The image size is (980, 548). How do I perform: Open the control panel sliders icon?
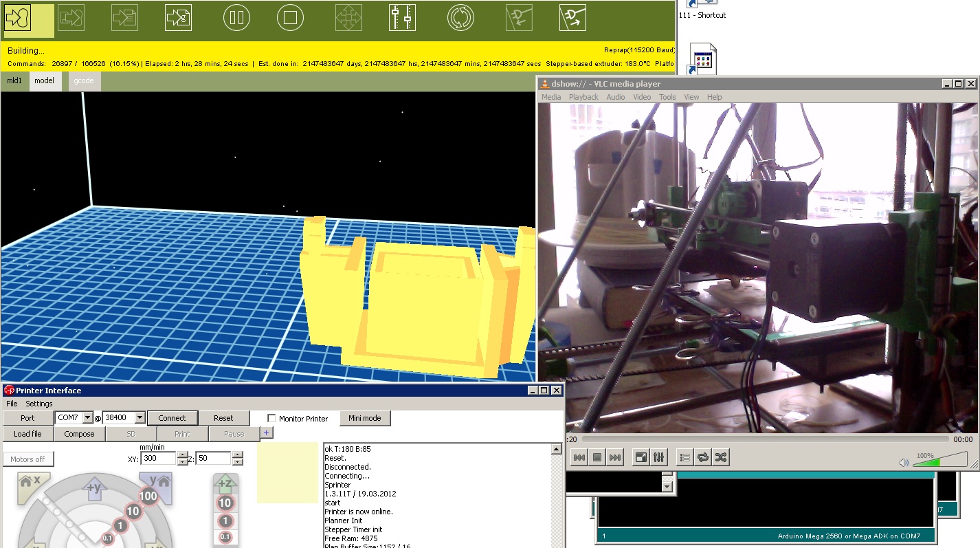click(402, 19)
